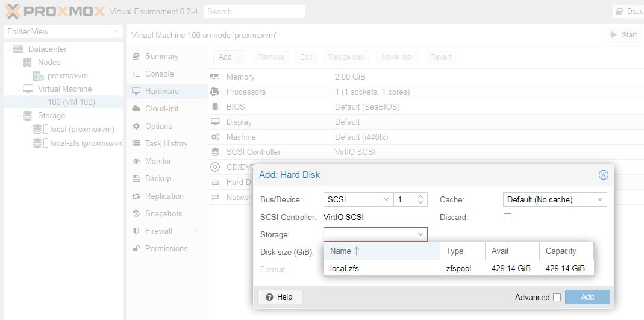Click the Storage combo box arrow
Viewport: 644px width, 320px height.
pos(420,234)
